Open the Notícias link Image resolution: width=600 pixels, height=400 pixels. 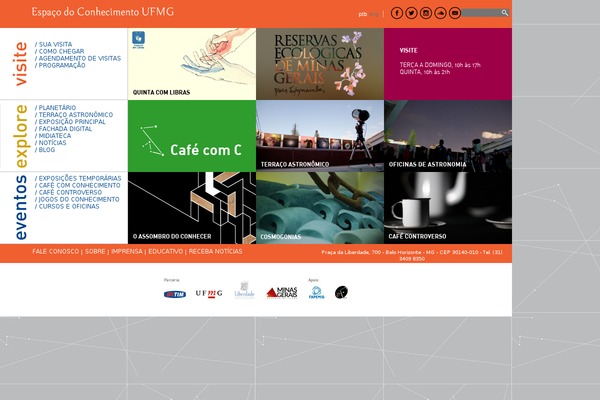tap(51, 142)
